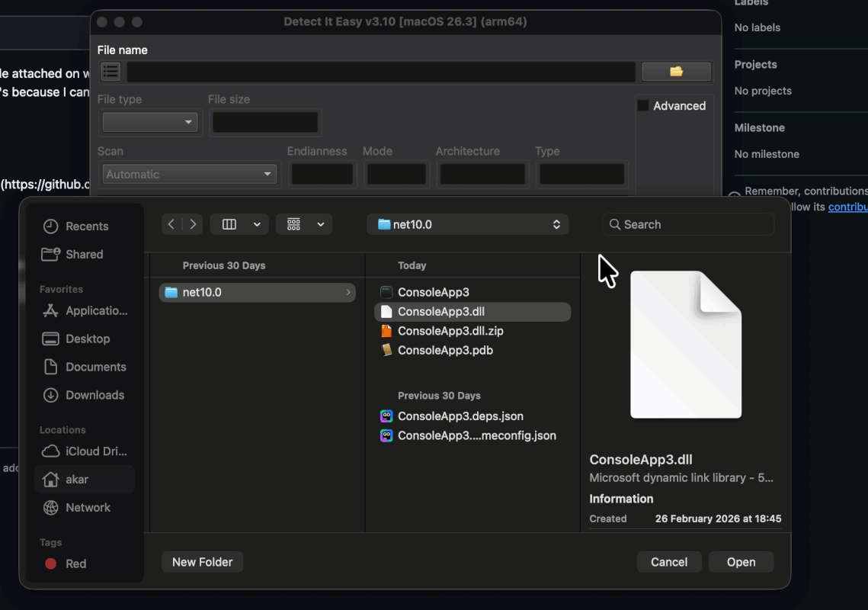Screen dimensions: 868x610
Task: Select the net10.0 folder row
Action: [x=257, y=293]
